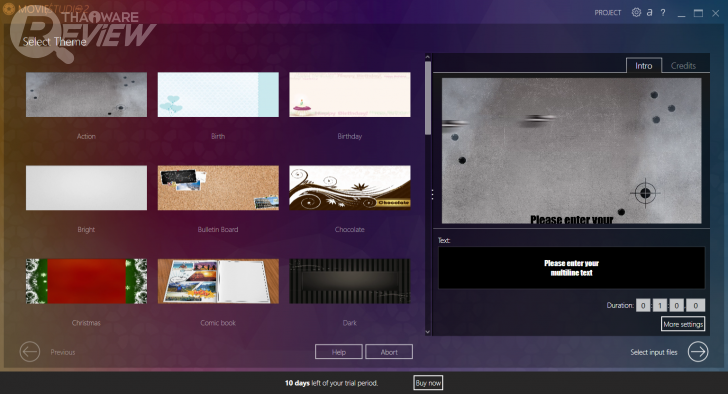This screenshot has height=394, width=728.
Task: Select the Birthday theme thumbnail
Action: pos(350,95)
